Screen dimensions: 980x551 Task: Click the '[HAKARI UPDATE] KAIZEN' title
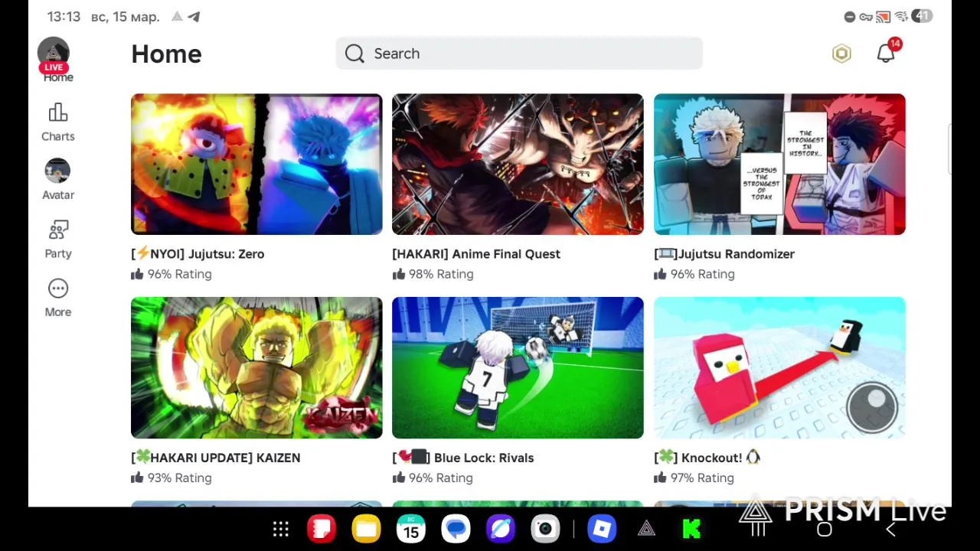[216, 458]
